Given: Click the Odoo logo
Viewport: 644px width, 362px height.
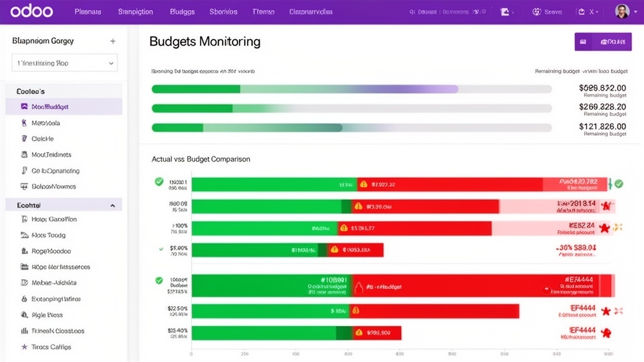Looking at the screenshot, I should click(x=30, y=11).
